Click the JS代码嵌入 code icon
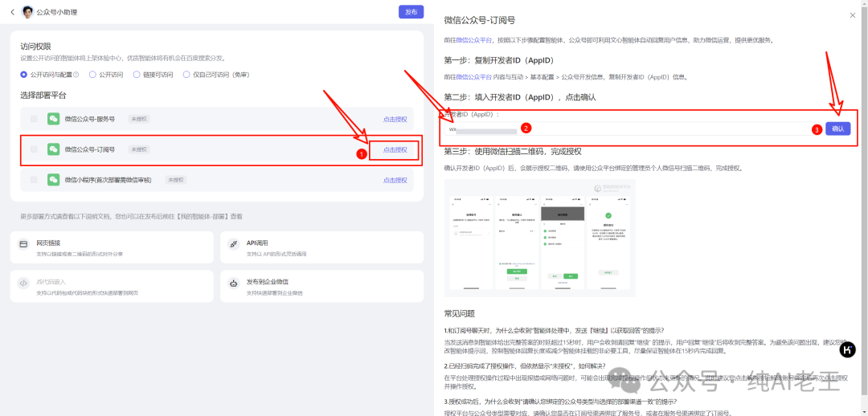 [x=23, y=283]
